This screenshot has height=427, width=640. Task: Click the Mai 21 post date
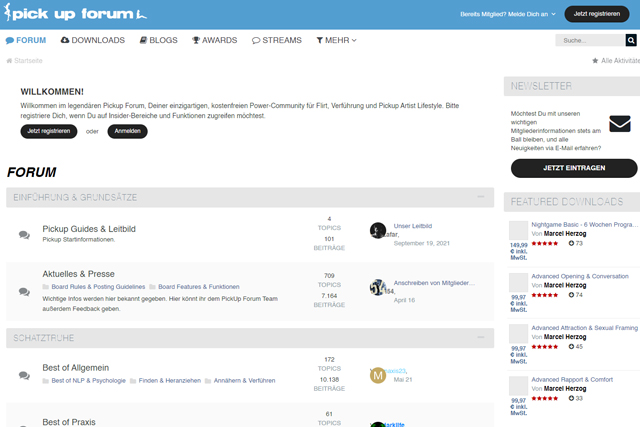click(403, 380)
